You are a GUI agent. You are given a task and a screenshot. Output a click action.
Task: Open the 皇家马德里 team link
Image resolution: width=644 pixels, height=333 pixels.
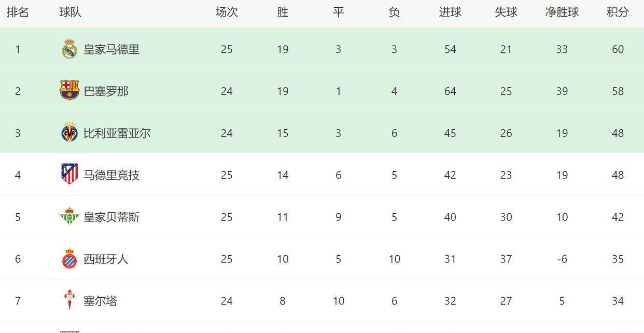pos(111,49)
